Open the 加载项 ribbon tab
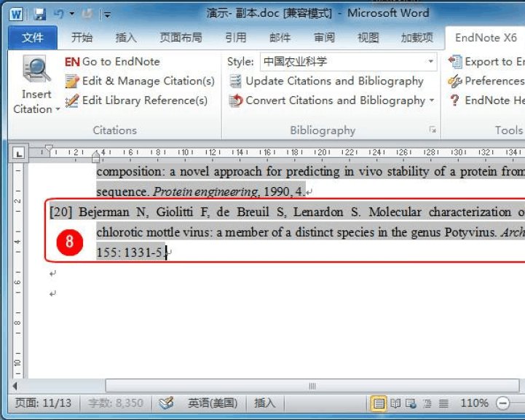 tap(417, 37)
